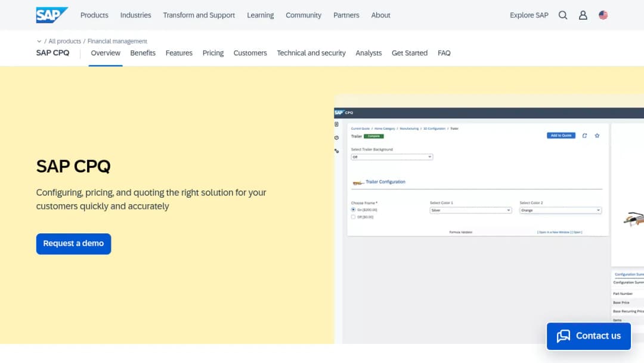Go to All products breadcrumb
644x363 pixels.
click(64, 41)
